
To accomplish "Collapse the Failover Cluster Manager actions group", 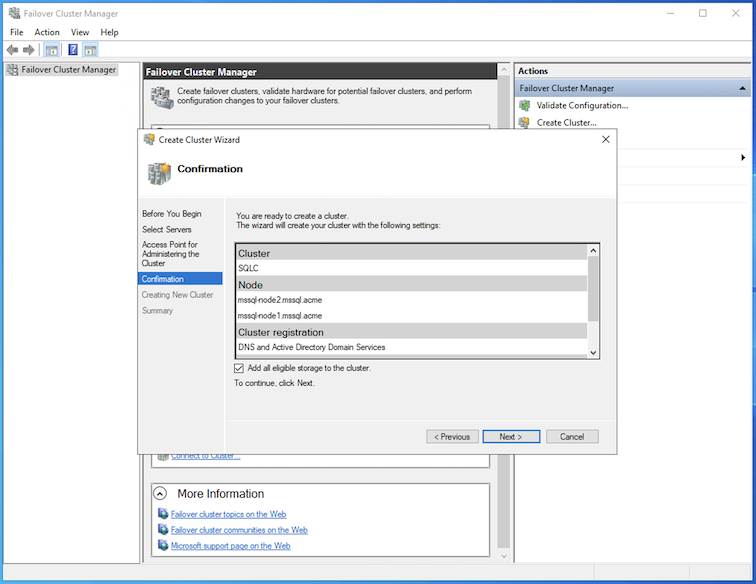I will tap(742, 88).
